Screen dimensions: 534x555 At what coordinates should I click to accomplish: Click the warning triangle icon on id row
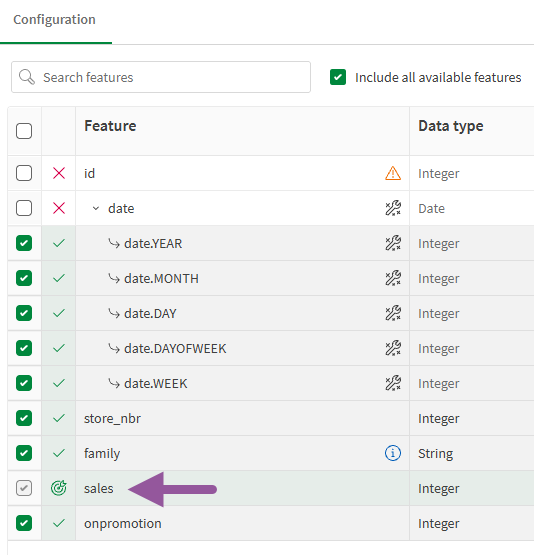[393, 173]
